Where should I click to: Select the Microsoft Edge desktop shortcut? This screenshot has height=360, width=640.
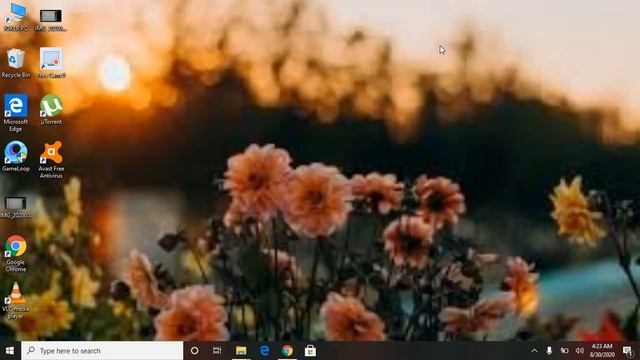pos(16,113)
